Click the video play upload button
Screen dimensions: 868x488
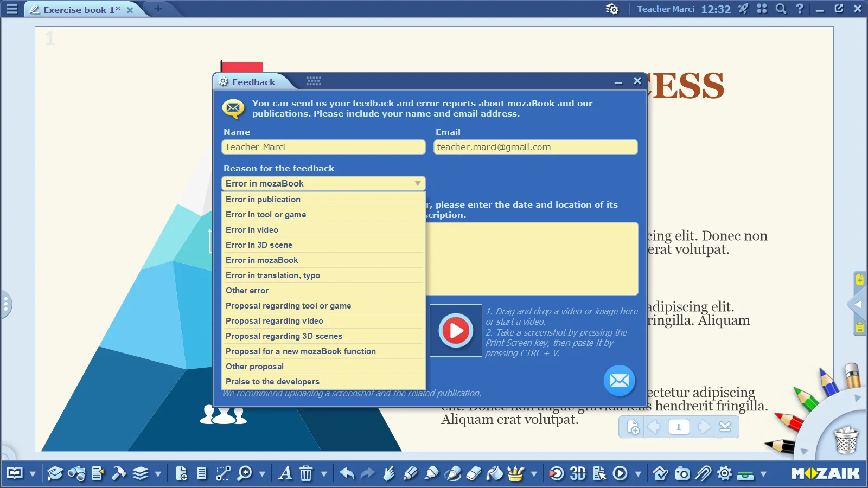(456, 330)
